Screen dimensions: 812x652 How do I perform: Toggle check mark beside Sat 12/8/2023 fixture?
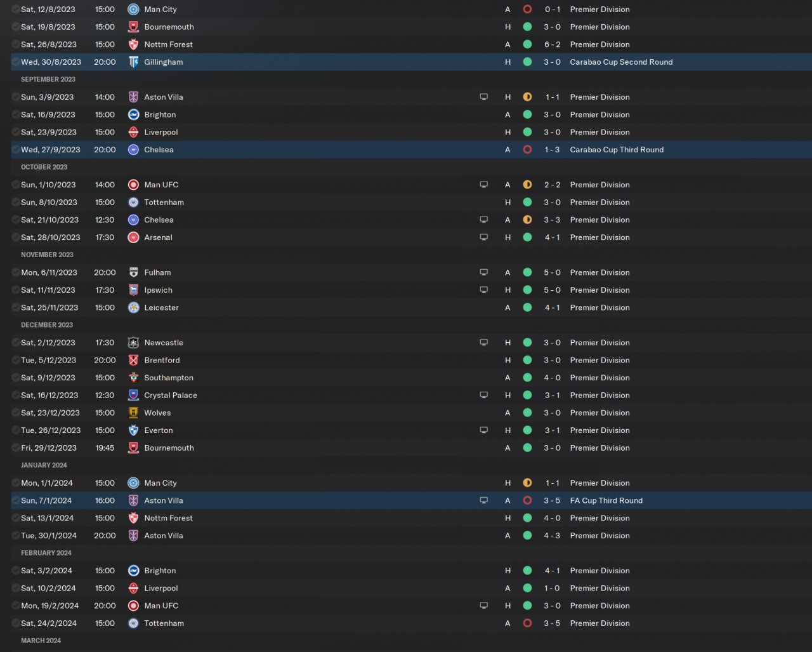[x=15, y=10]
